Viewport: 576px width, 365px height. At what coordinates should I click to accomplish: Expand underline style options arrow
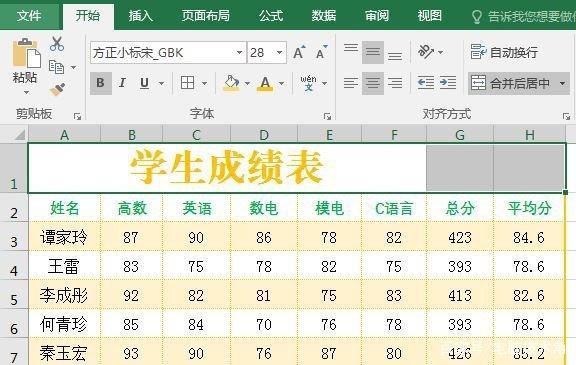[161, 83]
